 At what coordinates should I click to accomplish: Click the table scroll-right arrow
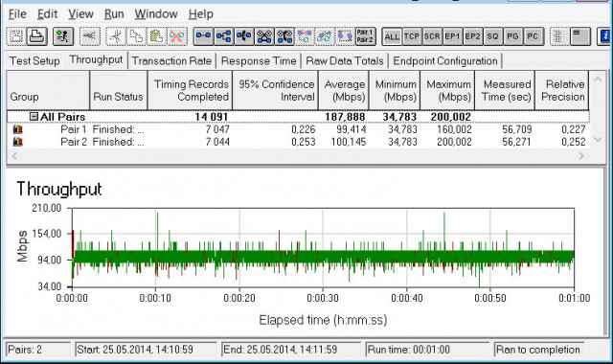[x=581, y=156]
